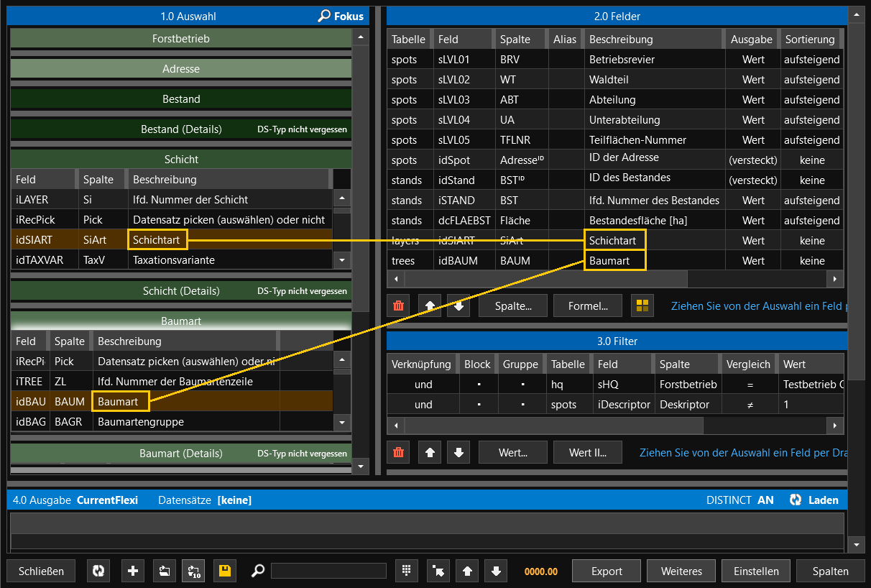Click the yellow save disk icon
This screenshot has width=871, height=588.
pos(224,571)
